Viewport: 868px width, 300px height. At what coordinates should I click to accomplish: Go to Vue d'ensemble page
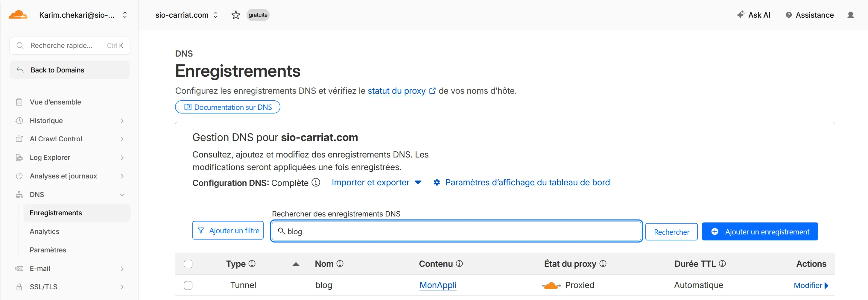click(55, 102)
